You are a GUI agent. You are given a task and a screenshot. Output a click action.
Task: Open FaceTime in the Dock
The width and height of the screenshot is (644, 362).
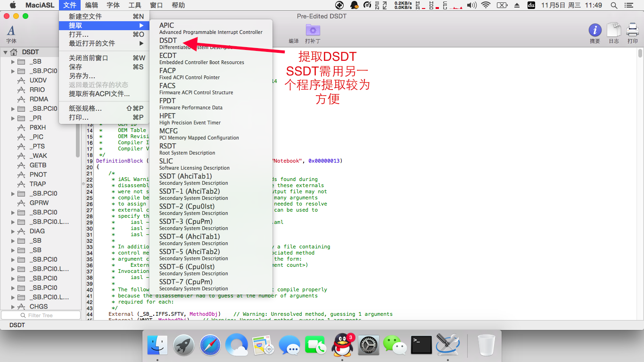(x=316, y=345)
